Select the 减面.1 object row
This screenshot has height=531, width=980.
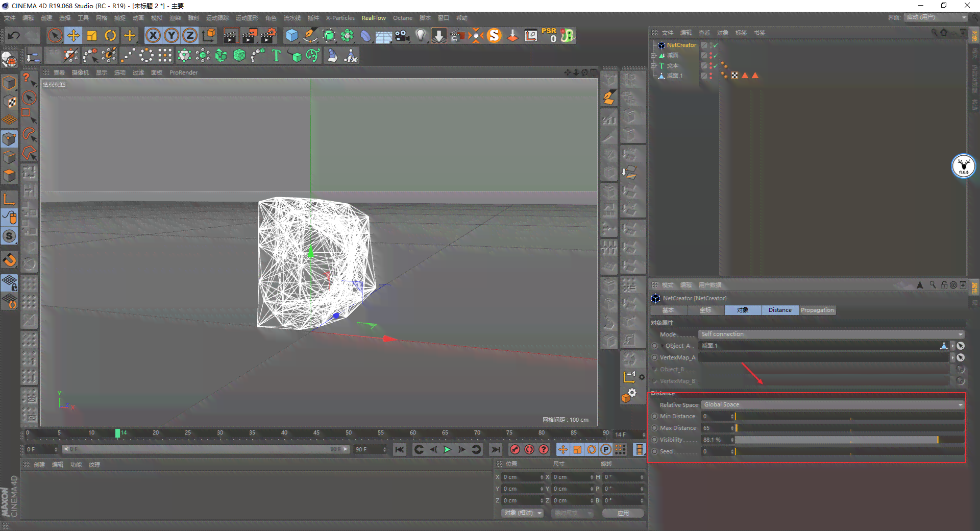(675, 76)
